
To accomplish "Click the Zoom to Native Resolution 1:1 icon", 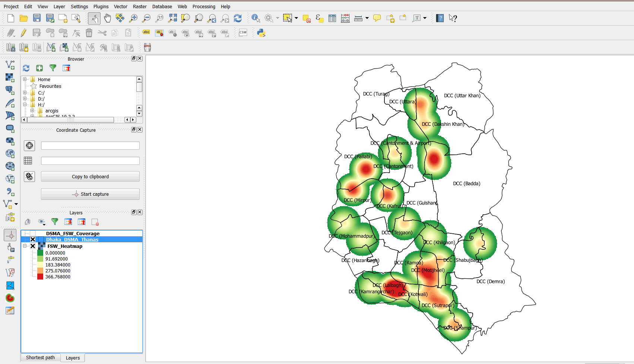I will point(159,18).
